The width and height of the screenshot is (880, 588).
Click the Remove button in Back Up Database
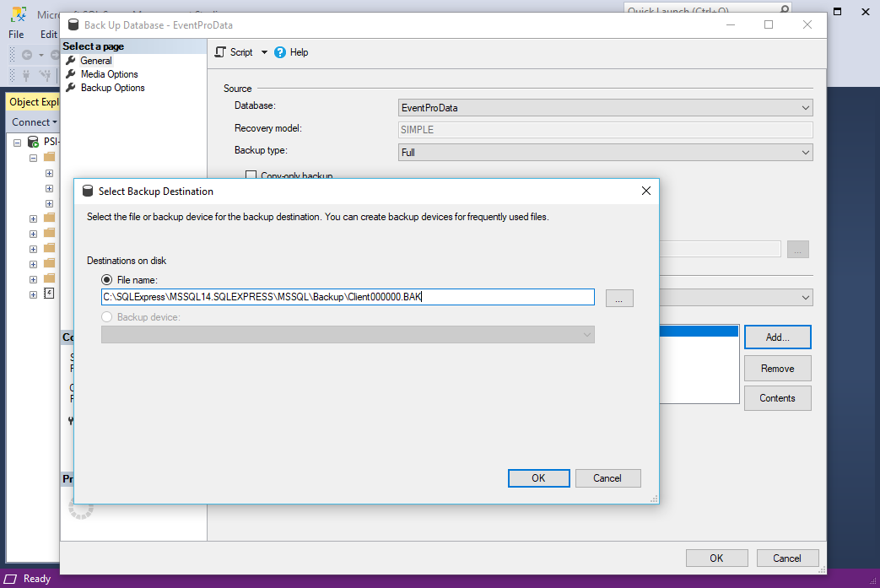[x=778, y=369]
